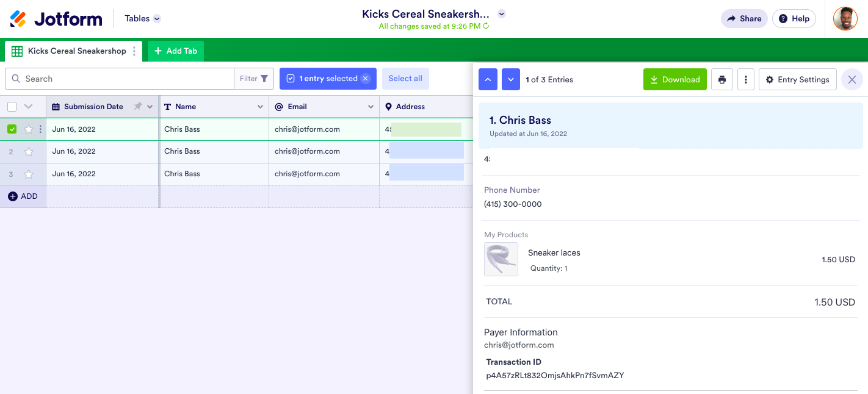868x394 pixels.
Task: Click the green Download button
Action: coord(675,79)
